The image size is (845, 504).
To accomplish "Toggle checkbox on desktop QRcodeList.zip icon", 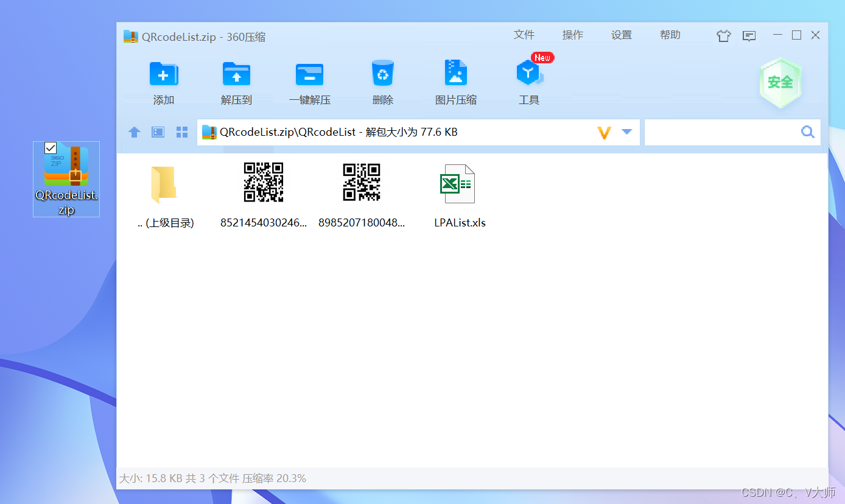I will (51, 148).
